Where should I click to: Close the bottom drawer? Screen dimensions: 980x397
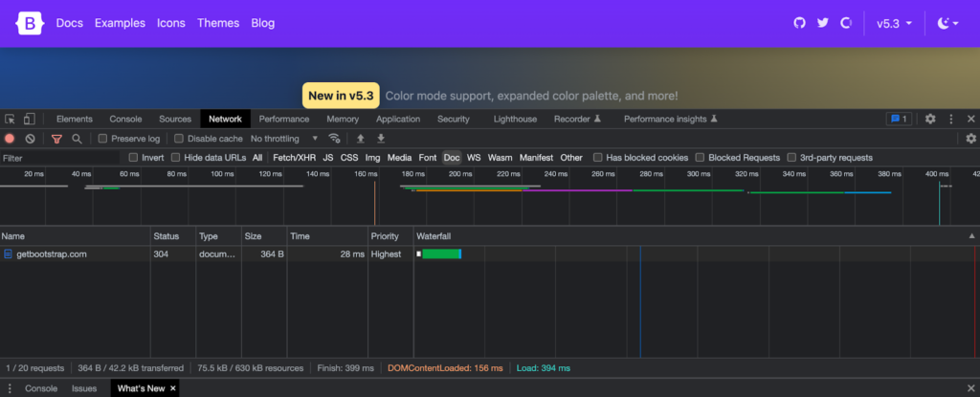pos(970,388)
